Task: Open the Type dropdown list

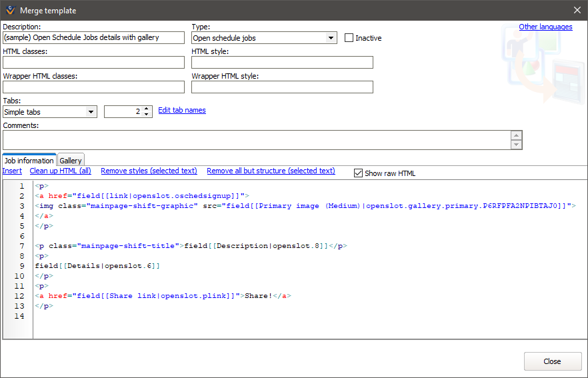Action: [331, 38]
